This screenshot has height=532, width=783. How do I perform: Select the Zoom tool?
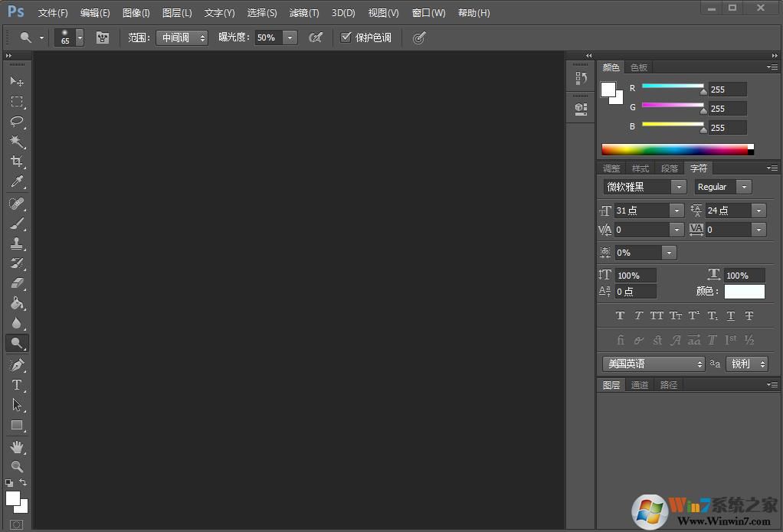tap(17, 466)
